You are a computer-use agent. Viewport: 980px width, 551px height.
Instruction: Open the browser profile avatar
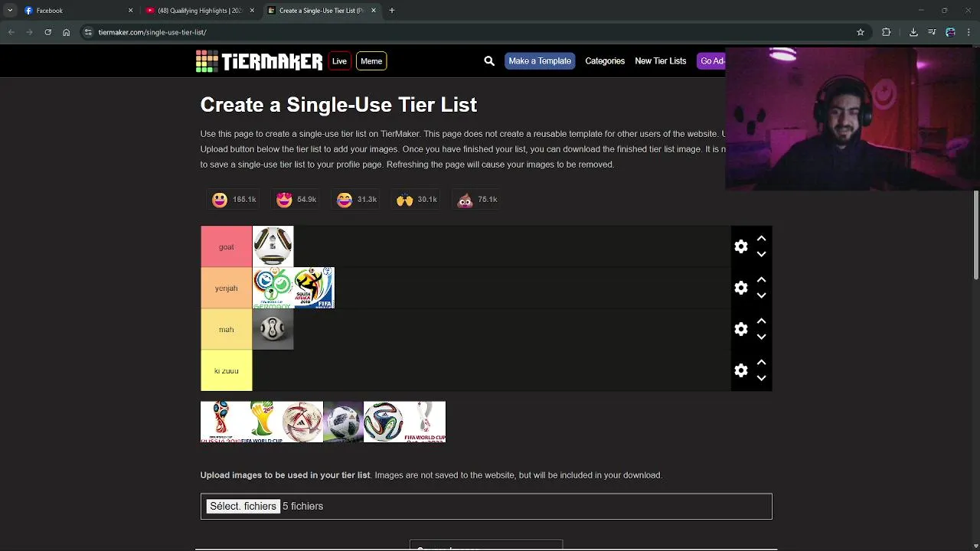click(x=950, y=32)
